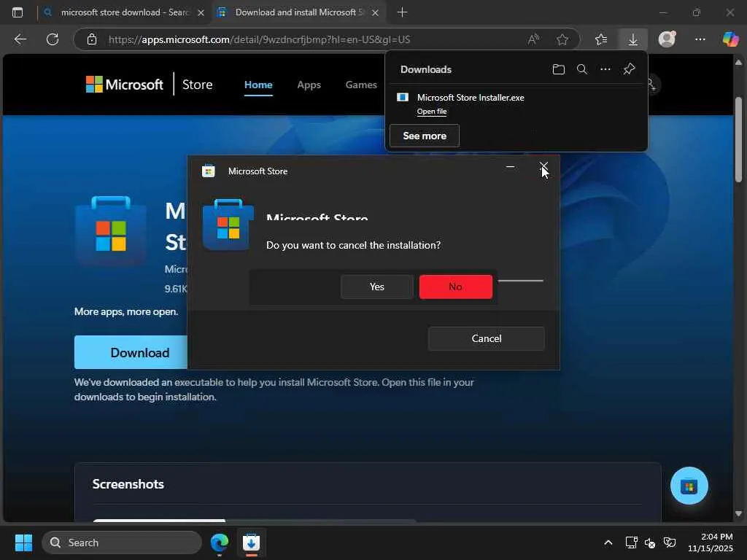Close the 'microsoft store download' tab

pos(201,13)
